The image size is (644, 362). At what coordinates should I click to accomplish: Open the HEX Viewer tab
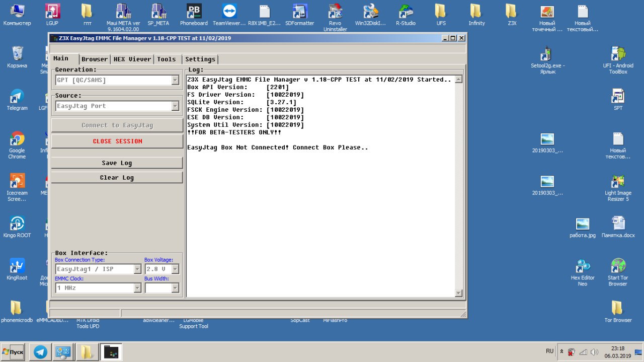(132, 59)
